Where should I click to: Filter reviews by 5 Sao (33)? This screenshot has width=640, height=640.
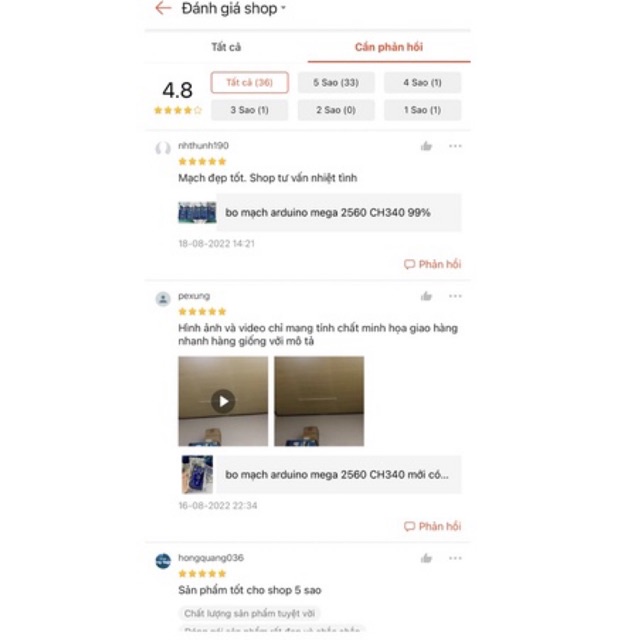[336, 82]
